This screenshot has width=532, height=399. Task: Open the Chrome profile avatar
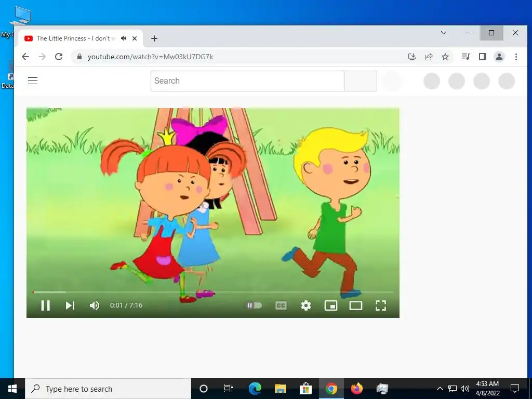pyautogui.click(x=499, y=57)
